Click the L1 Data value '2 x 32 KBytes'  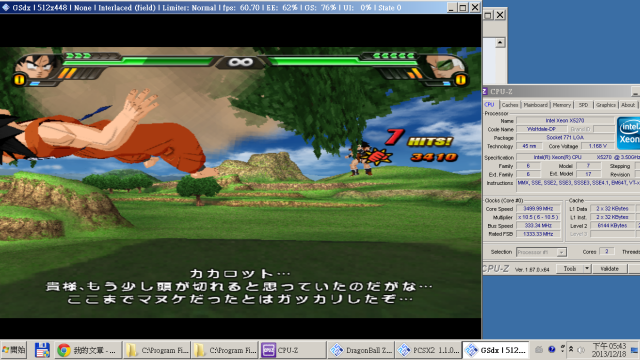(612, 209)
